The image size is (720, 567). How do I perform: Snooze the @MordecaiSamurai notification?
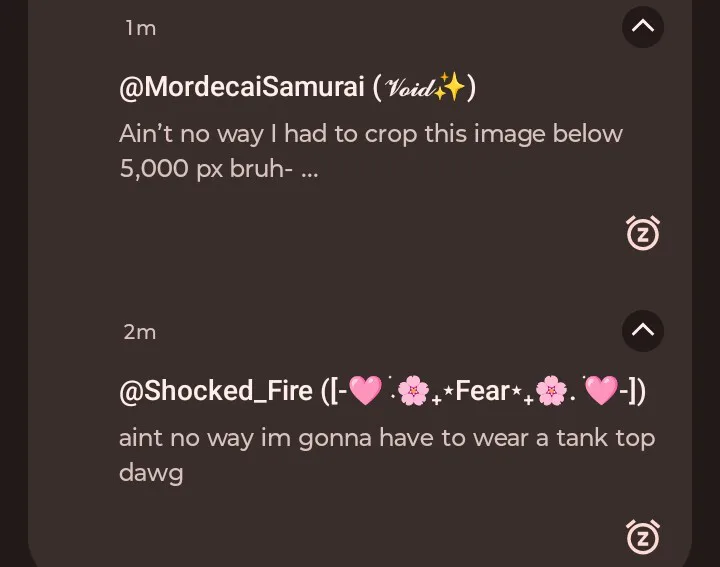point(643,233)
